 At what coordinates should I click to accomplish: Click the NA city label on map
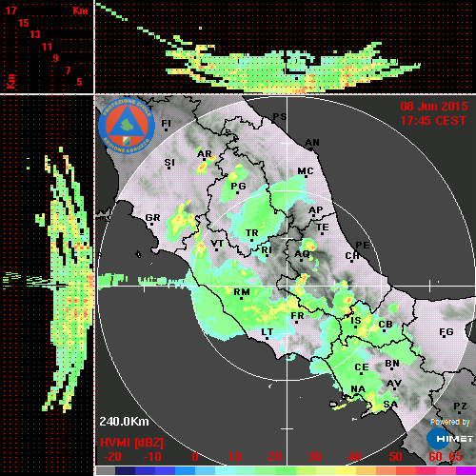(x=358, y=389)
